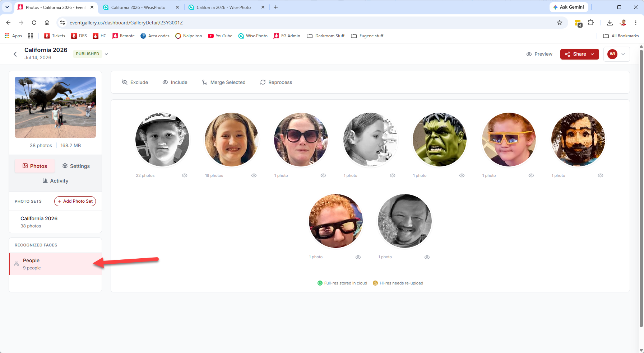This screenshot has width=644, height=353.
Task: Expand the WI account menu chevron
Action: [623, 54]
